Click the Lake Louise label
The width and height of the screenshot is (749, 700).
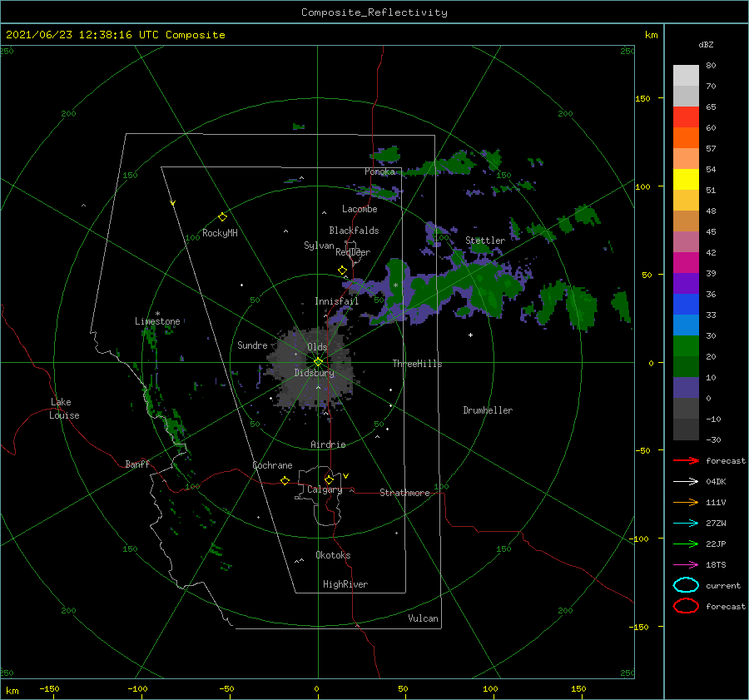[x=64, y=409]
